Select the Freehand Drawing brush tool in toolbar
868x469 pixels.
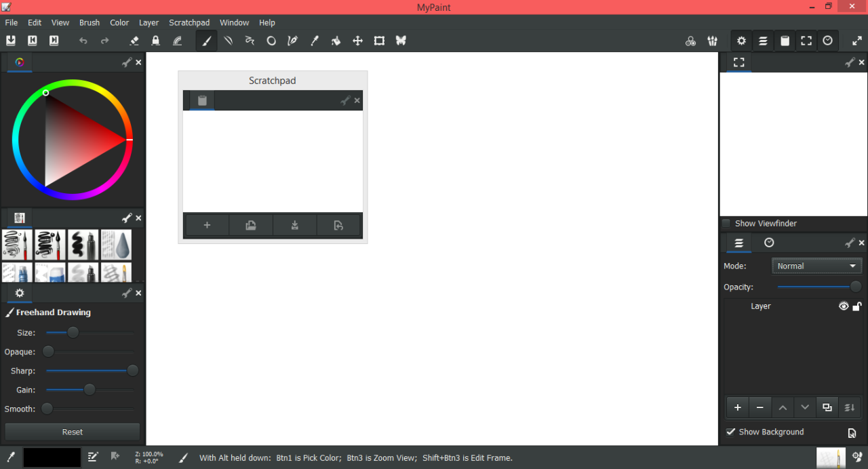[207, 41]
